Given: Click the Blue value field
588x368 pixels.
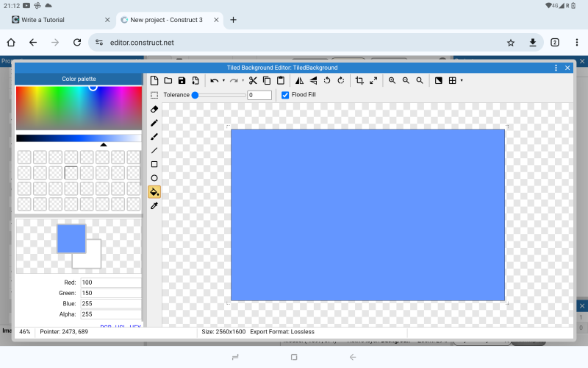Looking at the screenshot, I should pyautogui.click(x=111, y=303).
